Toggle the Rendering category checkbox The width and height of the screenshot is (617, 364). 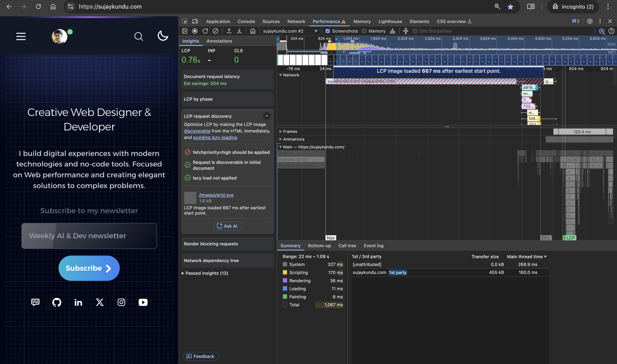pyautogui.click(x=285, y=281)
